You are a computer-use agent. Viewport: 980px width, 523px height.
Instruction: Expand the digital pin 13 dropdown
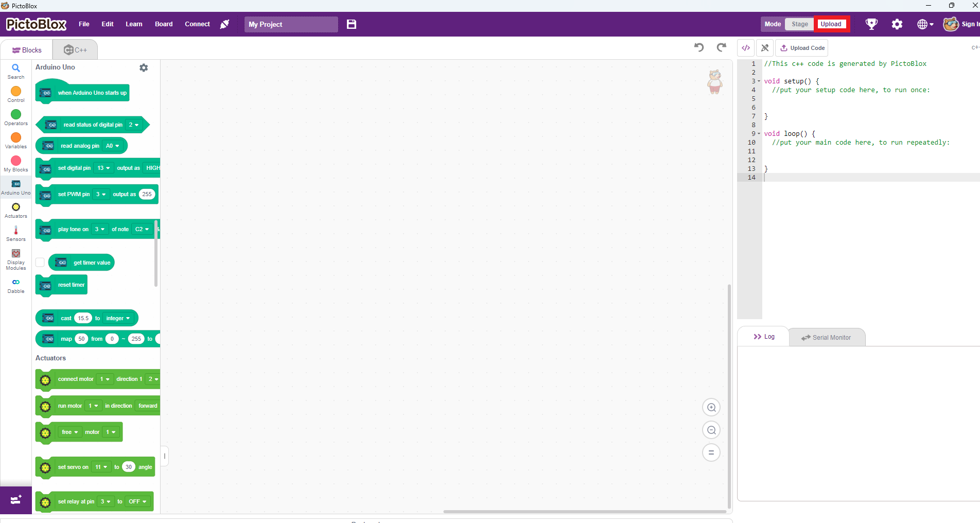coord(103,168)
